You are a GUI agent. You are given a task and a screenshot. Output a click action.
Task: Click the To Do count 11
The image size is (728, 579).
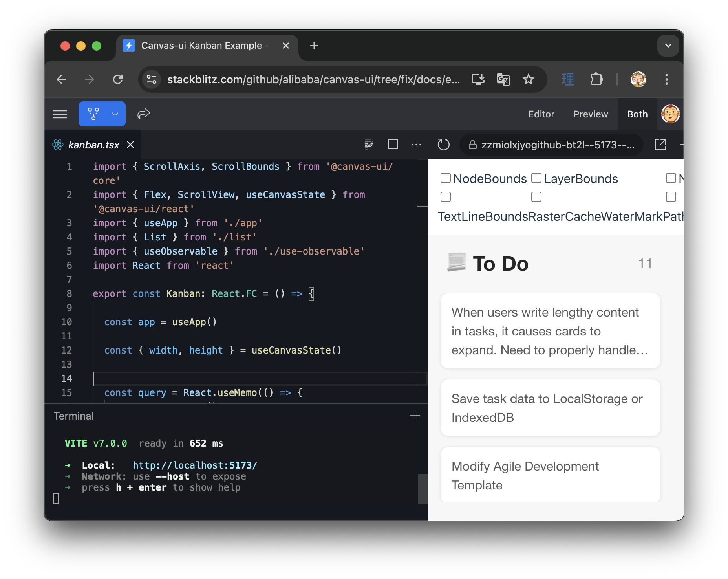pyautogui.click(x=645, y=264)
